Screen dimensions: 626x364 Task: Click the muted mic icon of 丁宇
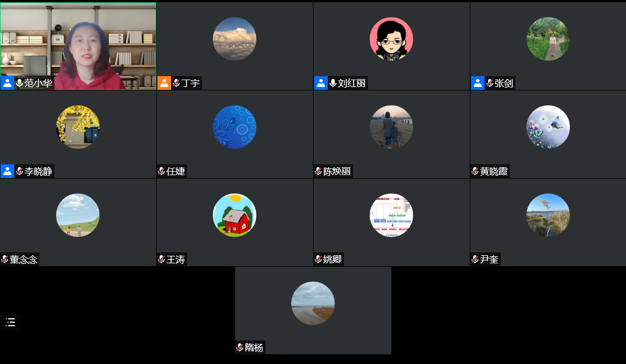tap(176, 83)
